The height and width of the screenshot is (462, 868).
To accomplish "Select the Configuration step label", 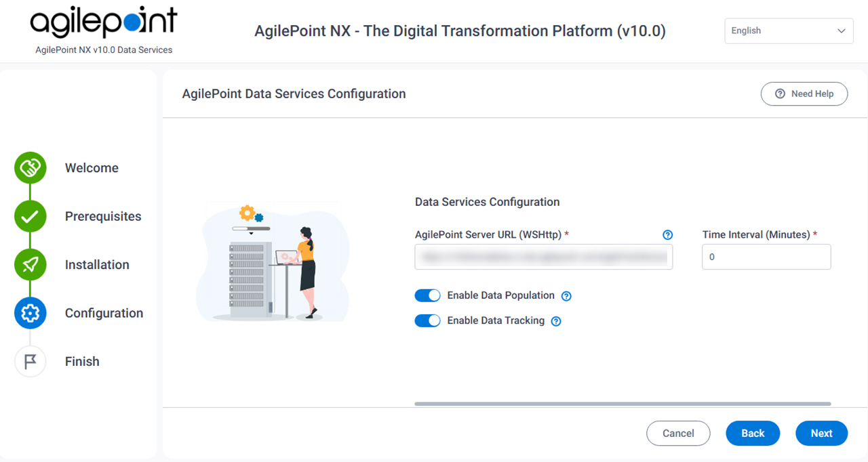I will click(x=104, y=313).
